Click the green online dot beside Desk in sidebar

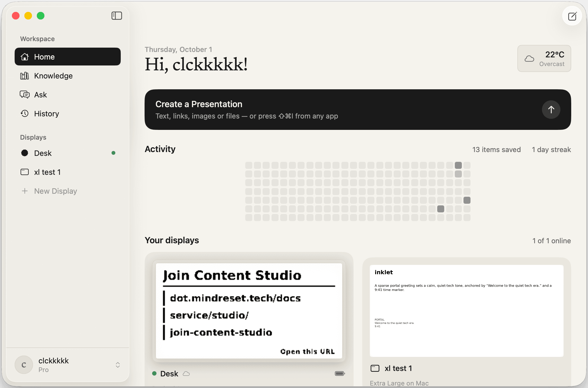click(113, 153)
